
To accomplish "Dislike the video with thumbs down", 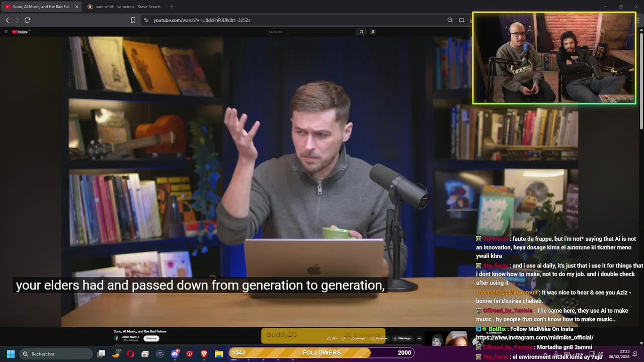I will [x=344, y=338].
